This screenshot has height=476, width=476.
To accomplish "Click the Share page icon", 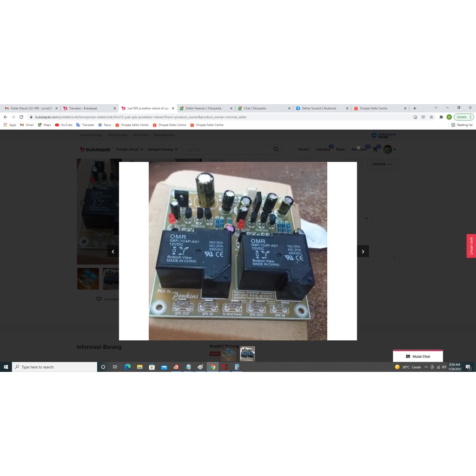I will click(x=423, y=117).
